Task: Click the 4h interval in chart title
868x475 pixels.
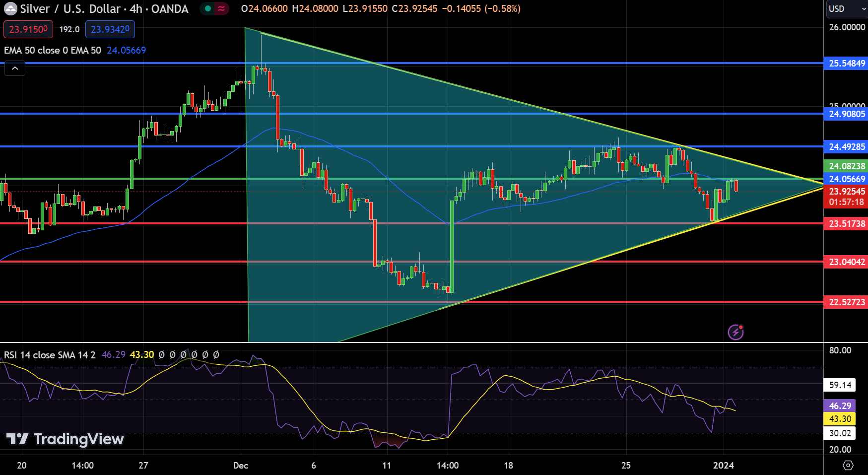Action: (x=136, y=8)
